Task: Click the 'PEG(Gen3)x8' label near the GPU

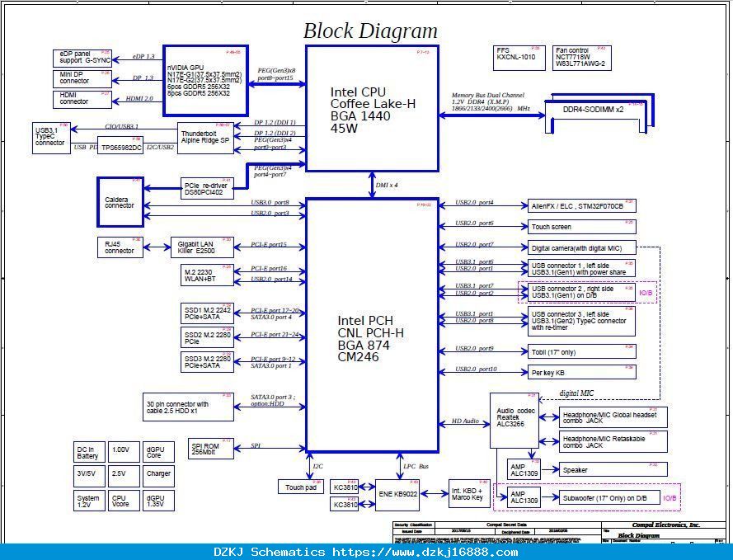Action: click(x=276, y=71)
